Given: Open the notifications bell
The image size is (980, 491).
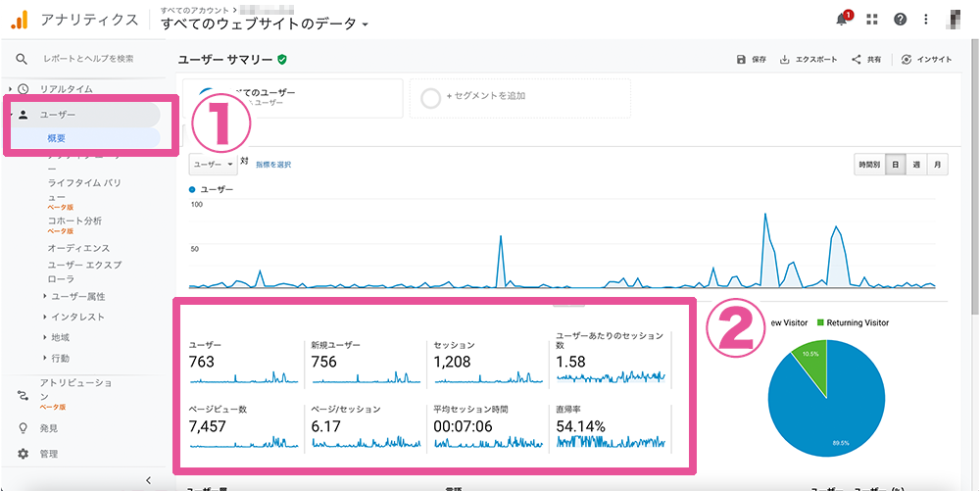Looking at the screenshot, I should (x=842, y=20).
